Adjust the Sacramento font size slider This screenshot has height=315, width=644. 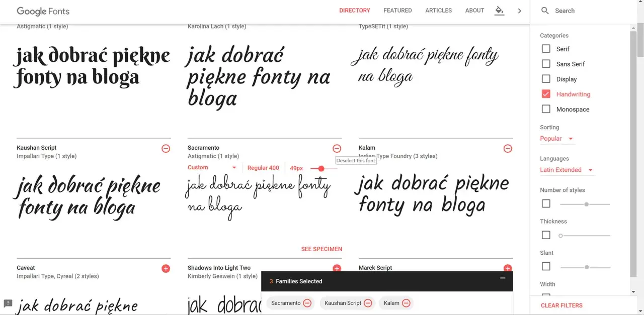pyautogui.click(x=321, y=168)
